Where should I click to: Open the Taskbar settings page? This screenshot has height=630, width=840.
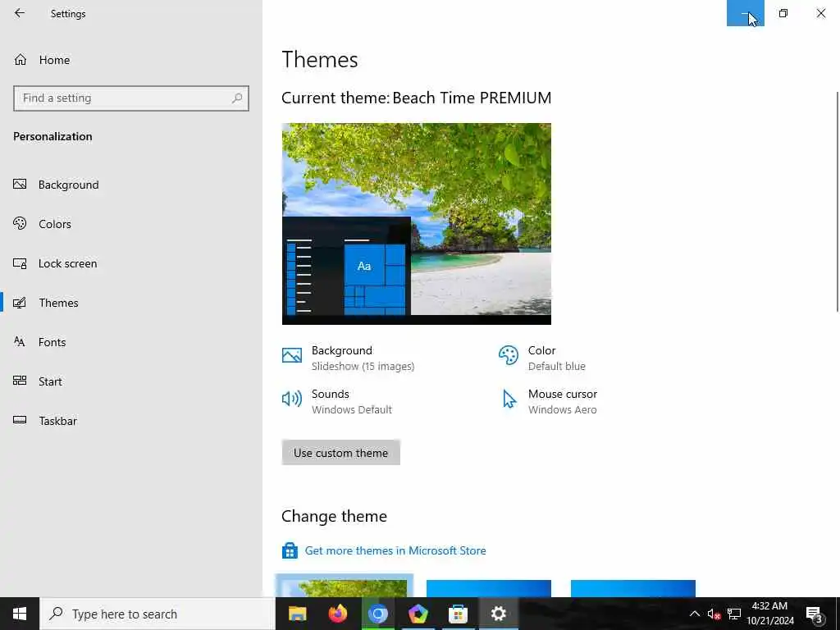coord(131,421)
